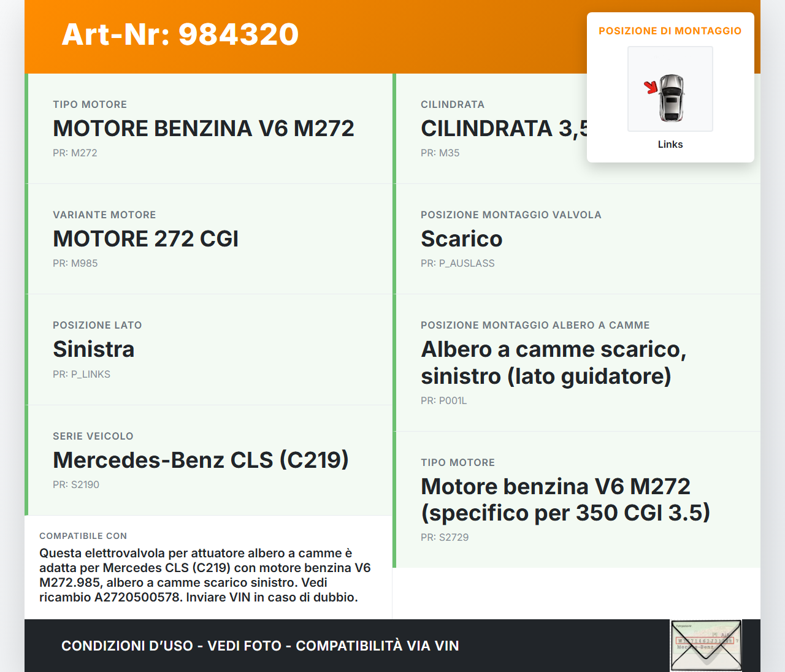Click the 'PR: P001L' camshaft code
The height and width of the screenshot is (672, 785).
[x=443, y=401]
